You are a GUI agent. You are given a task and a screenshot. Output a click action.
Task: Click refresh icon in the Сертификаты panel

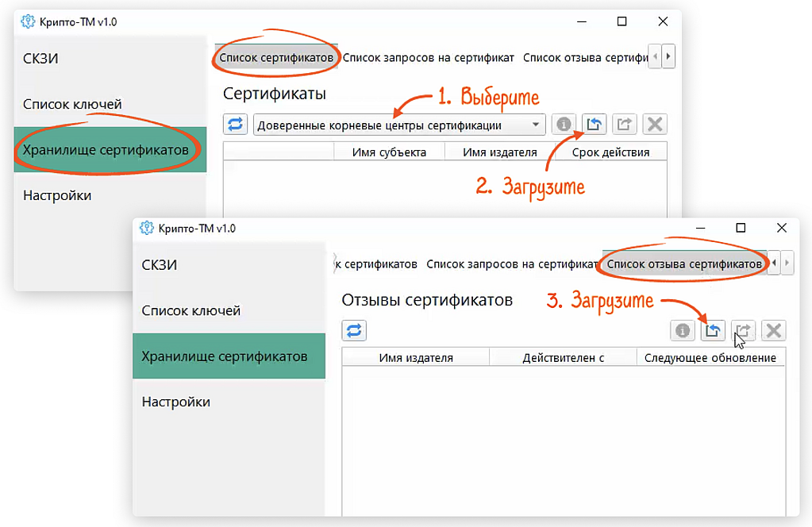click(236, 125)
